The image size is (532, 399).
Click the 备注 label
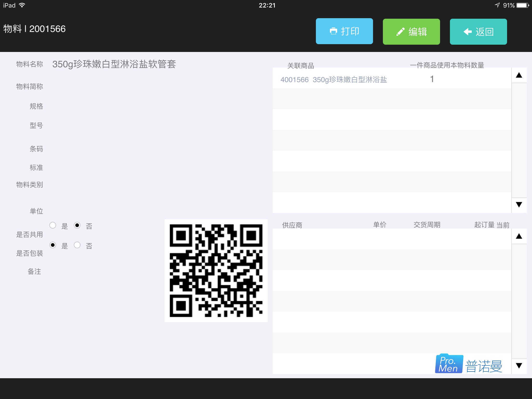35,271
